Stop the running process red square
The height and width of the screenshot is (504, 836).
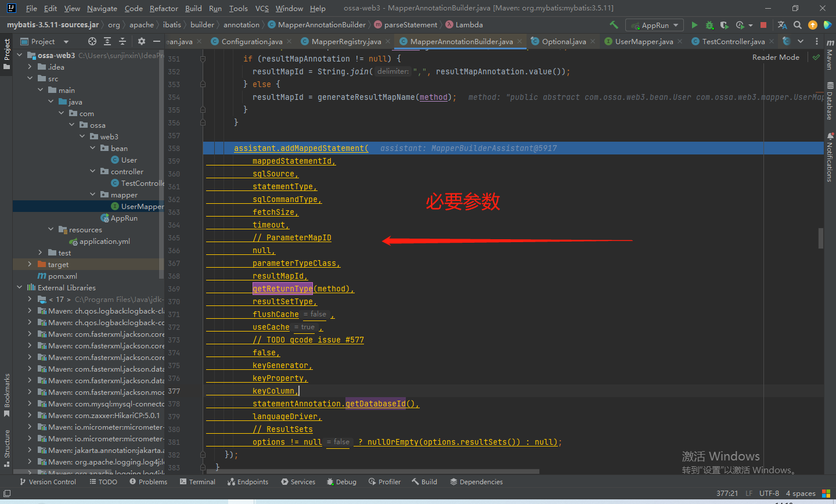(x=763, y=25)
